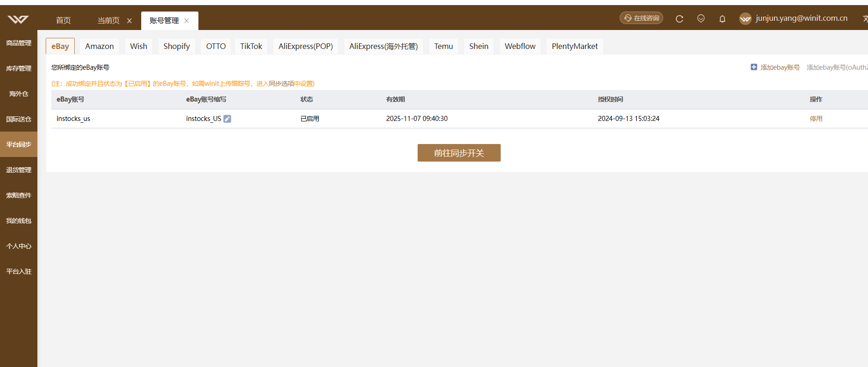Click the user avatar icon
Screen dimensions: 868x367
coord(745,18)
